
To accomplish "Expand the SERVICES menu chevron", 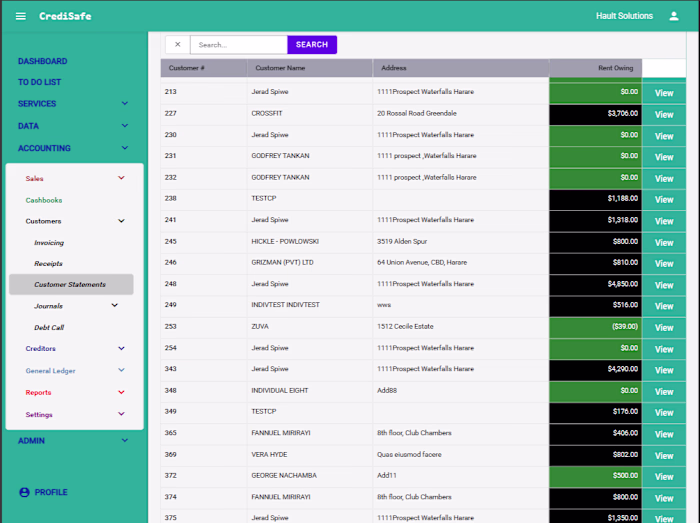I will point(125,104).
